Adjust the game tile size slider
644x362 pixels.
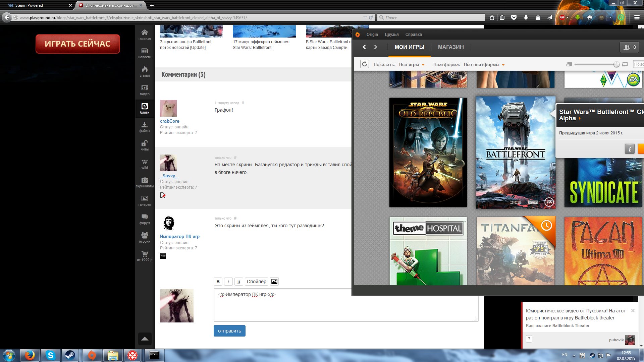coord(616,64)
